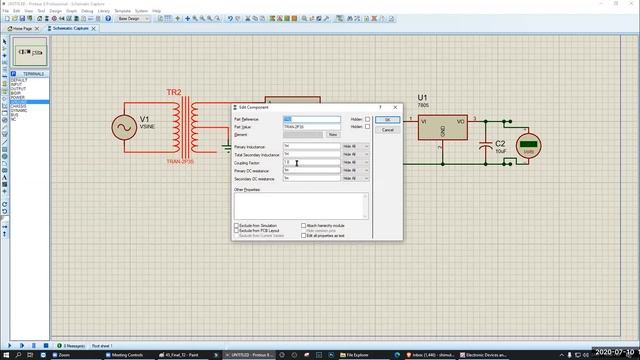Open Hide All dropdown for Primary Inductance
The height and width of the screenshot is (360, 640).
tap(356, 146)
